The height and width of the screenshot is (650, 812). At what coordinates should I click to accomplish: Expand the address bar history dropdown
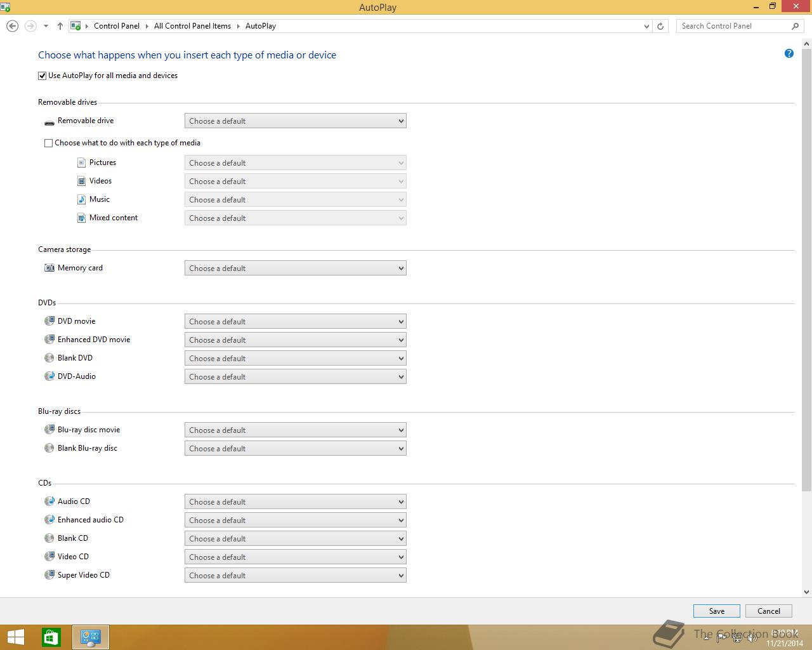pyautogui.click(x=646, y=26)
